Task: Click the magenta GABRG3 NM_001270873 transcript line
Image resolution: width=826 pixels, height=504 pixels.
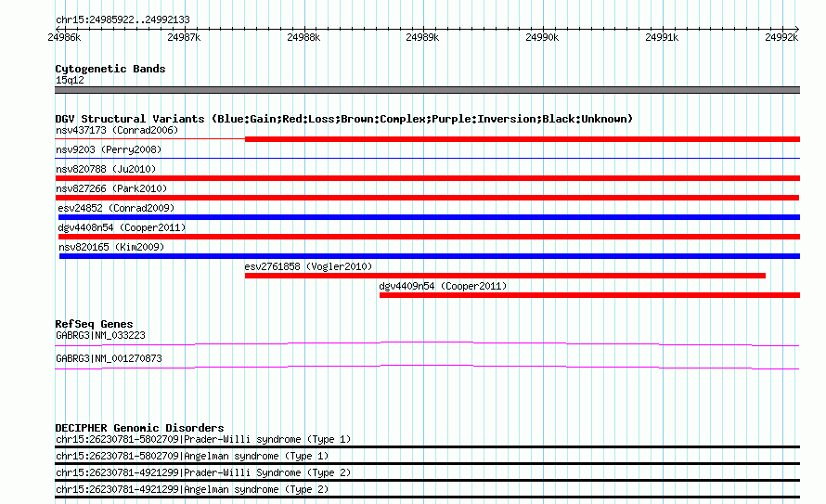Action: [427, 367]
